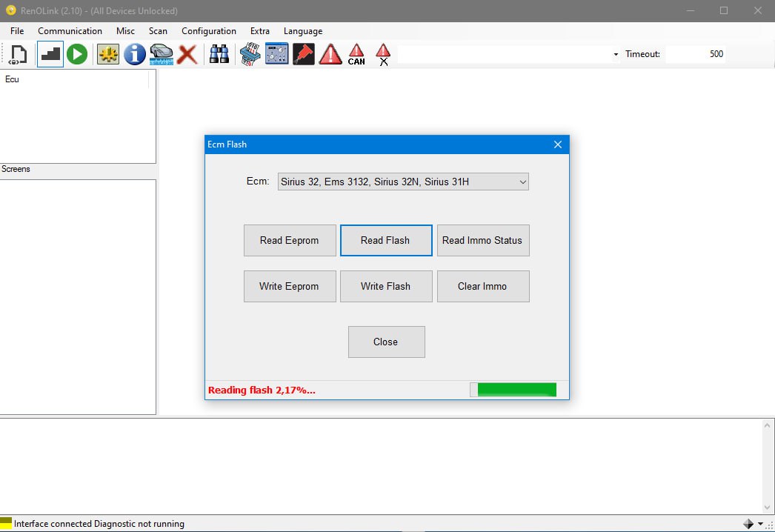Screen dimensions: 775x532
Task: Open the toolbar combo box dropdown arrow
Action: tap(616, 54)
